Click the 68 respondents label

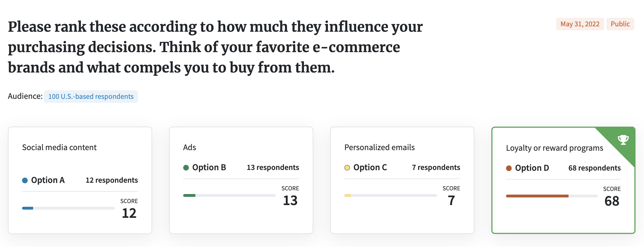tap(595, 168)
